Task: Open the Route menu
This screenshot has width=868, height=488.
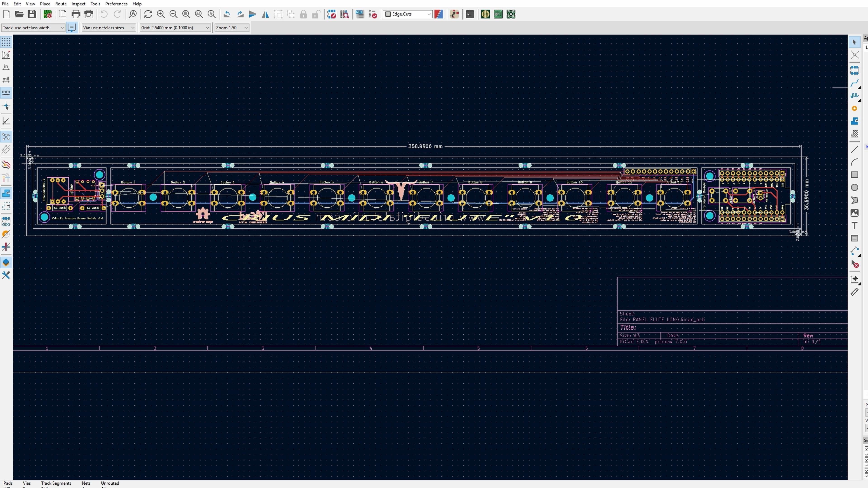Action: pyautogui.click(x=61, y=4)
